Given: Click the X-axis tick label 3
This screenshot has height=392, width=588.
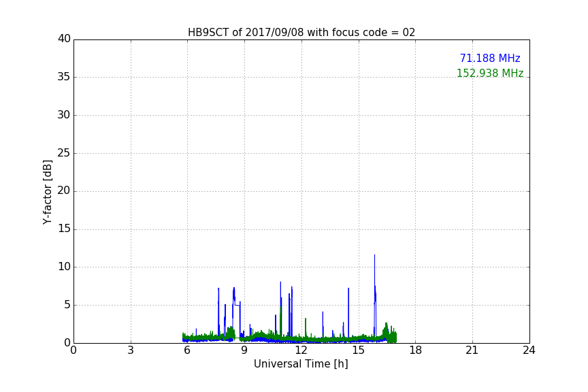Looking at the screenshot, I should coord(131,350).
